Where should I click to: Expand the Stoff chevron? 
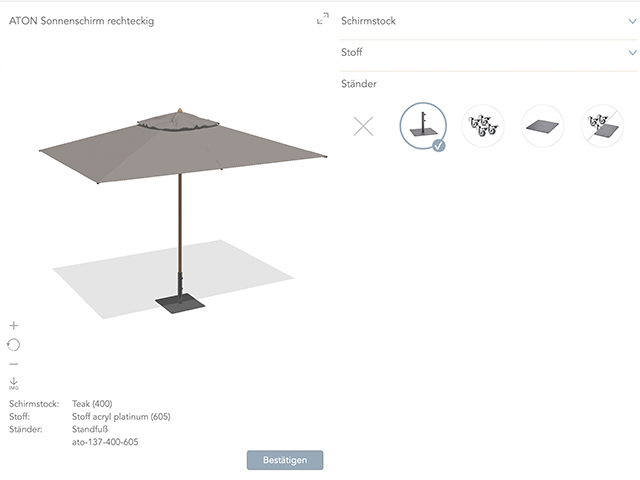631,52
